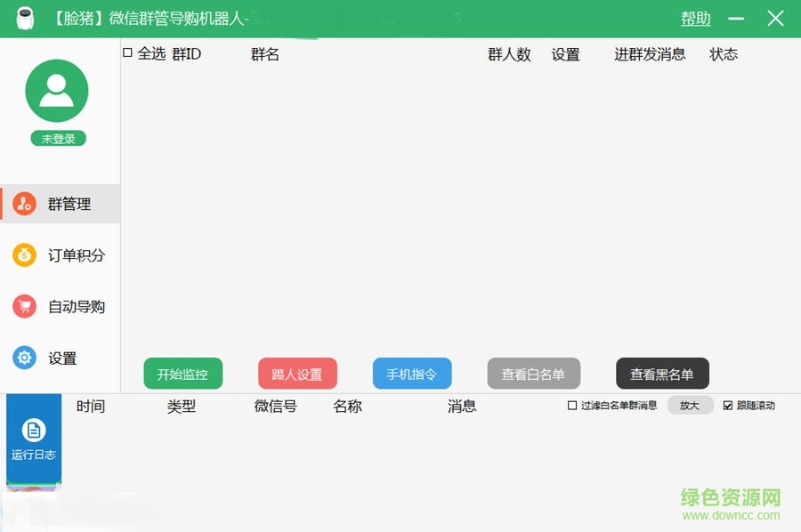Click the orange coin icon beside 订单积分
The image size is (801, 532).
(22, 255)
